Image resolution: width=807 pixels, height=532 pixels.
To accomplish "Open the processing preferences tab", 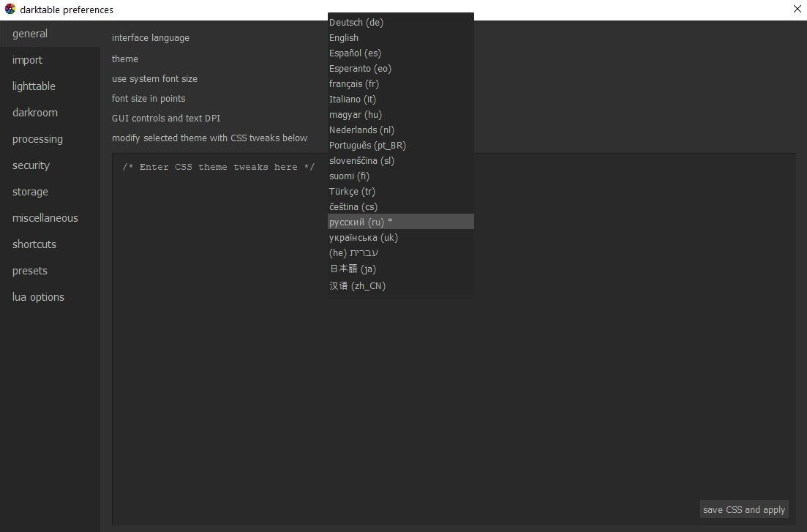I will pos(50,139).
